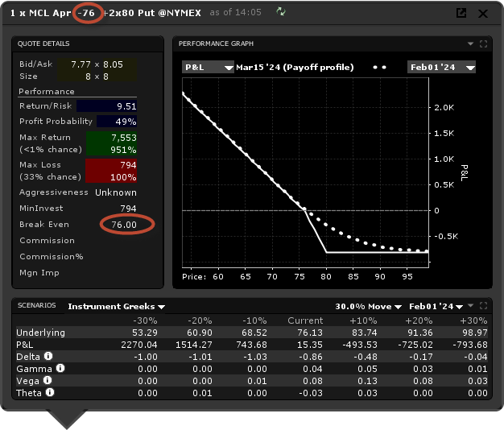Select the Current column header in Scenarios
The height and width of the screenshot is (430, 504).
[x=305, y=320]
